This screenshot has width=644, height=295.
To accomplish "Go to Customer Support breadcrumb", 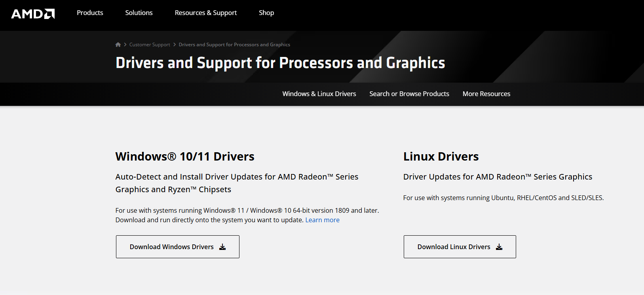I will [x=150, y=45].
